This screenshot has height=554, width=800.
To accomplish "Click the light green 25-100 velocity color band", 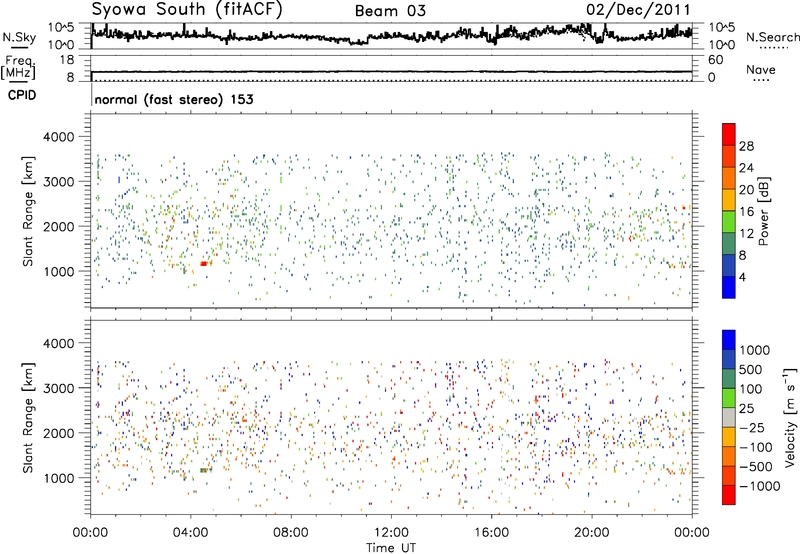I will (x=729, y=398).
